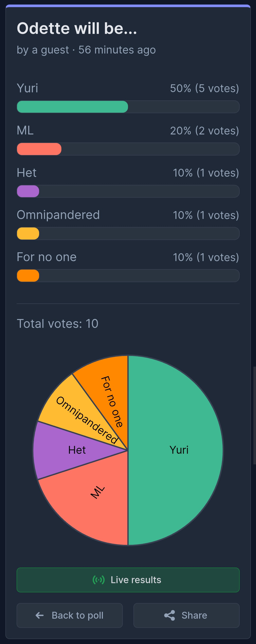
Task: Click the 50% (5 votes) label
Action: 204,88
